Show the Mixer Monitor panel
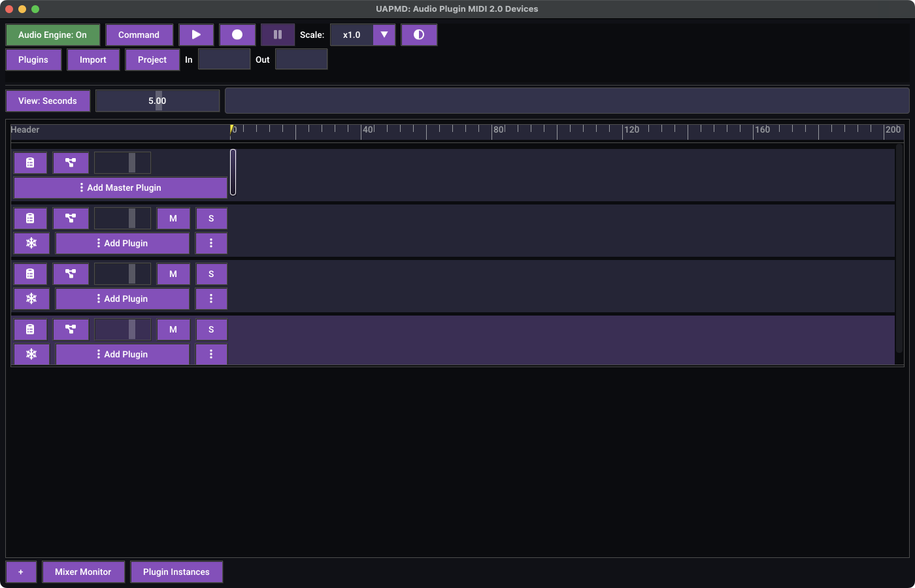The image size is (915, 588). tap(83, 572)
